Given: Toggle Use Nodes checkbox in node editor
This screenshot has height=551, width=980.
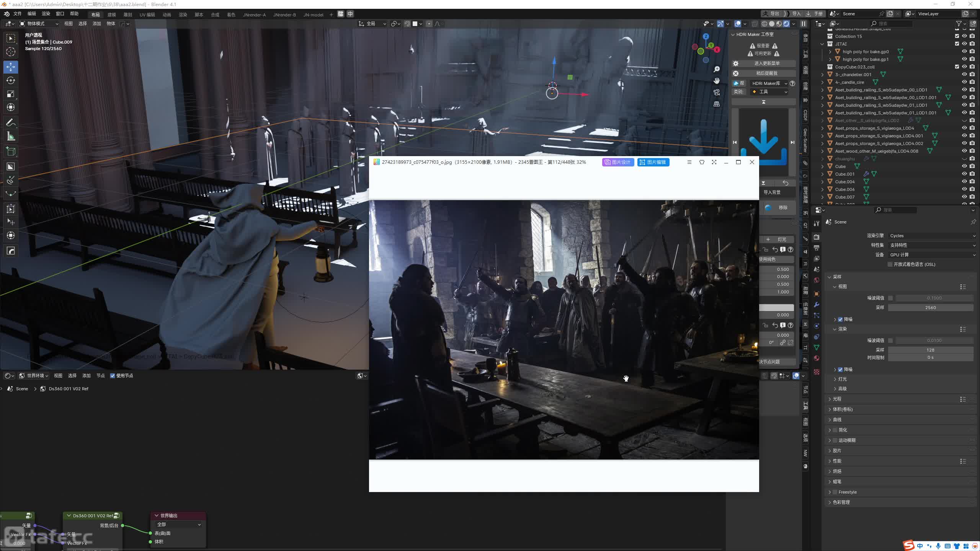Looking at the screenshot, I should tap(113, 376).
